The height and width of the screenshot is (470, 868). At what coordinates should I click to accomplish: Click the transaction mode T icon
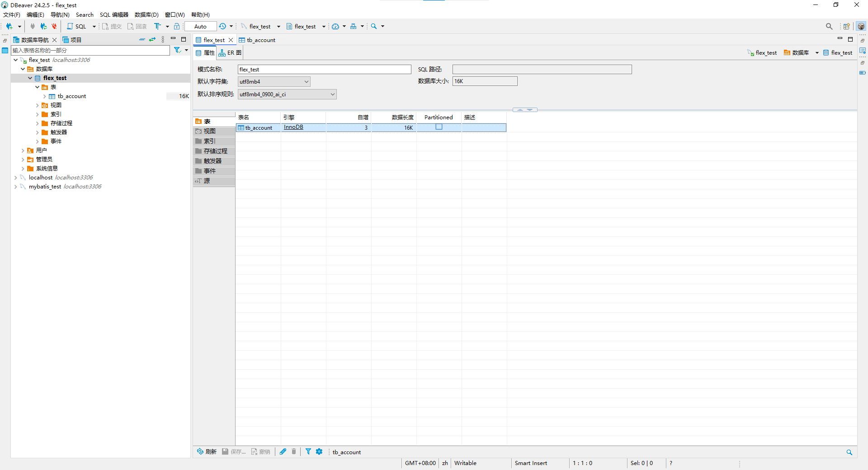(x=157, y=26)
